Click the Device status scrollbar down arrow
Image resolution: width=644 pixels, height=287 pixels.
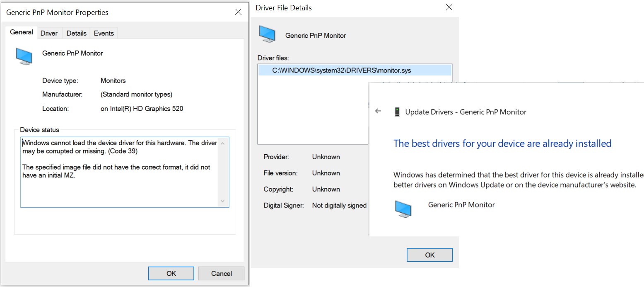223,201
